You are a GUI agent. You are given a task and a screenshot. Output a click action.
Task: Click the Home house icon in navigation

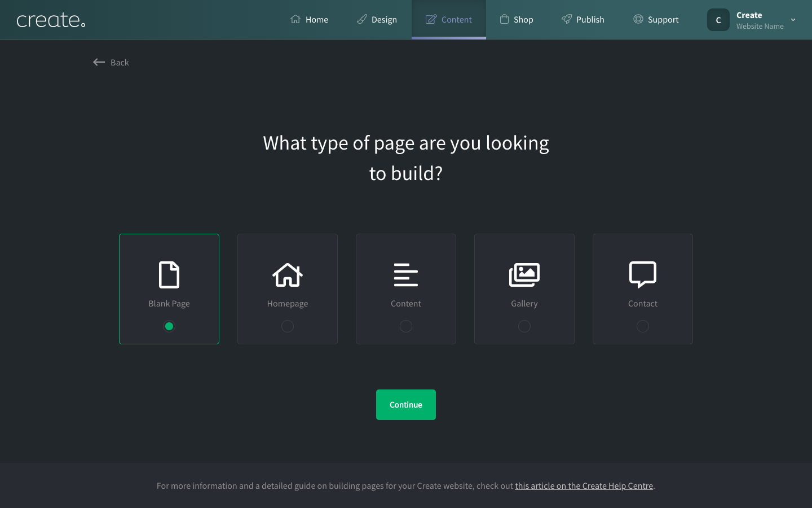point(295,19)
